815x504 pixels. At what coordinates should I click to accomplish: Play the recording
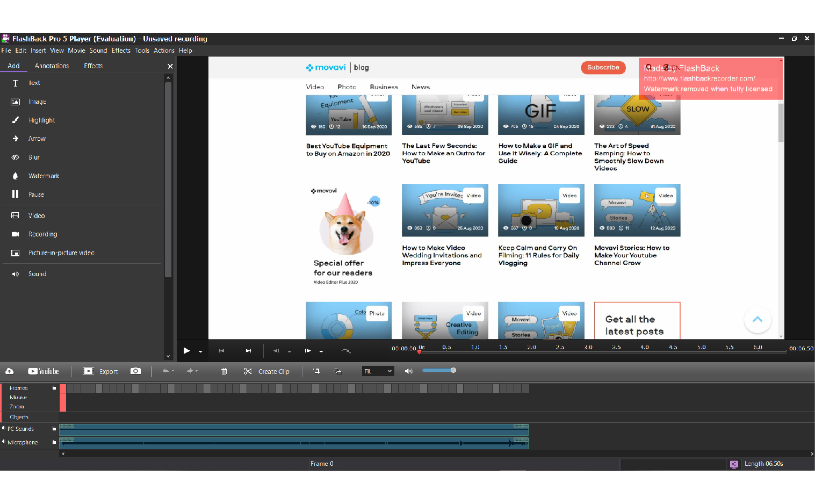(x=186, y=351)
